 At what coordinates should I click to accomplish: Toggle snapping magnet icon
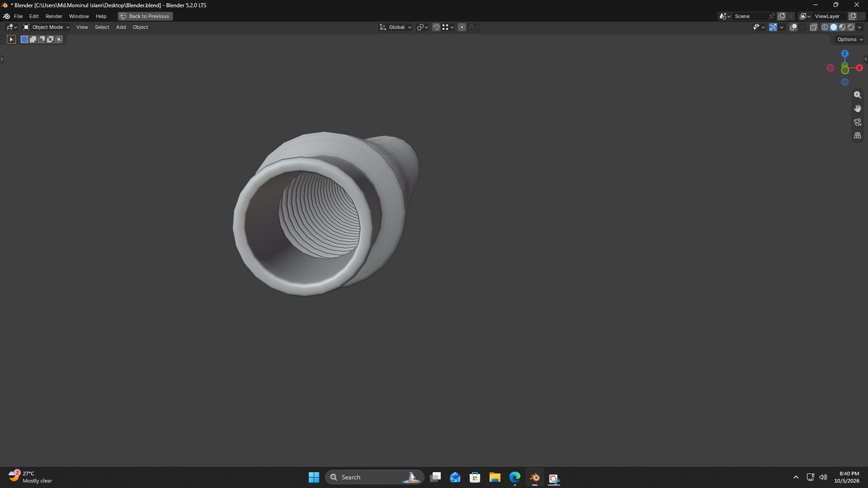click(x=436, y=27)
